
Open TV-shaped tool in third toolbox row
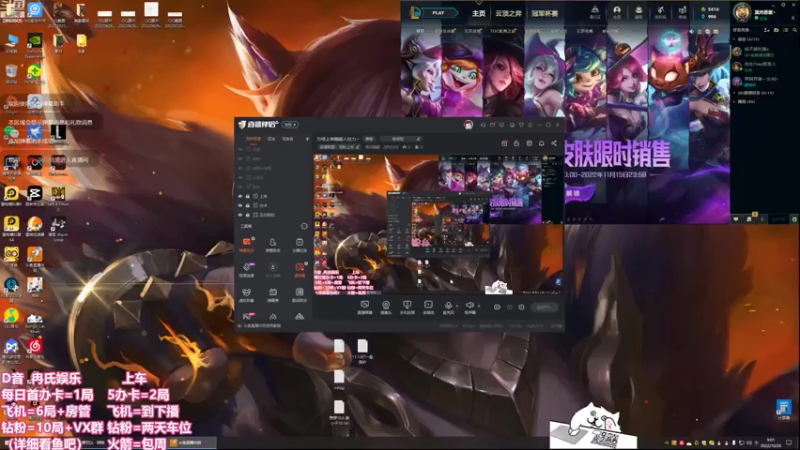tap(273, 294)
